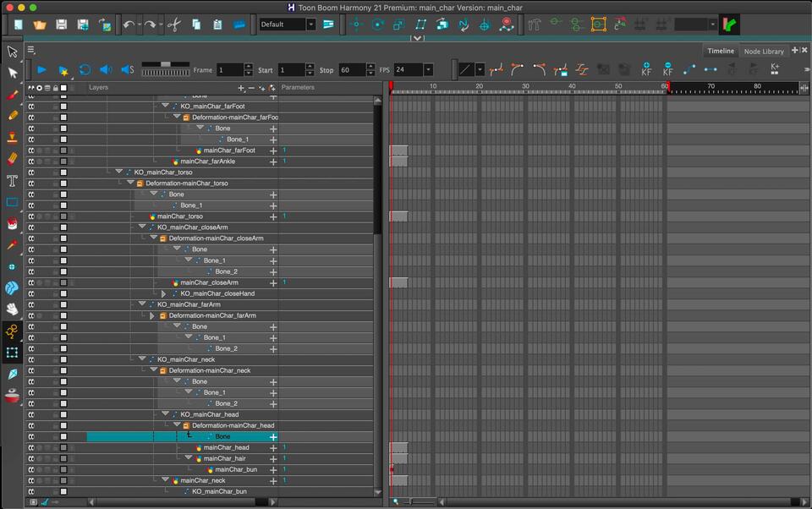Click the FPS input field
The image size is (812, 509).
click(407, 70)
